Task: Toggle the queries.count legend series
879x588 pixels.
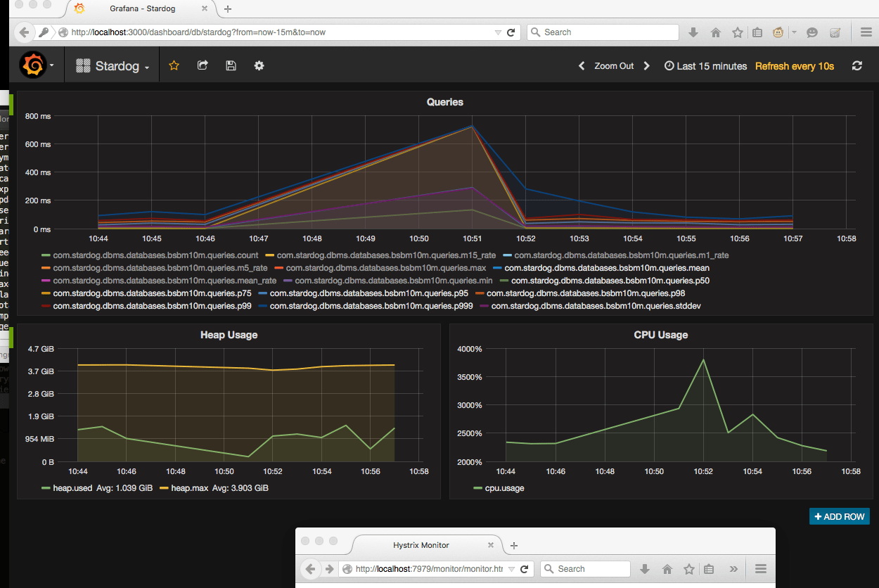Action: (155, 255)
